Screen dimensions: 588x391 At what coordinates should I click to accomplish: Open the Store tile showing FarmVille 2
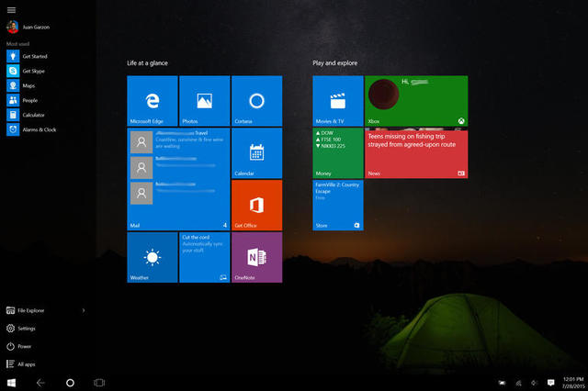pos(338,206)
